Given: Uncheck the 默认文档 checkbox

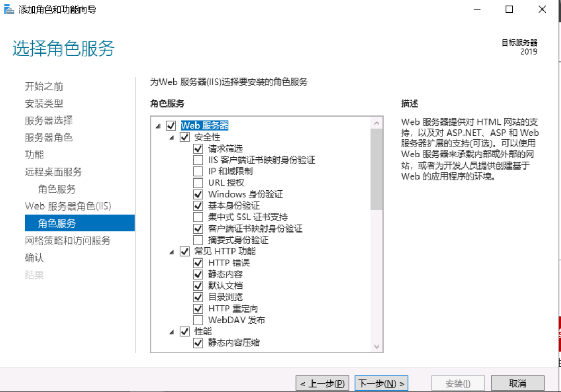Looking at the screenshot, I should tap(198, 286).
